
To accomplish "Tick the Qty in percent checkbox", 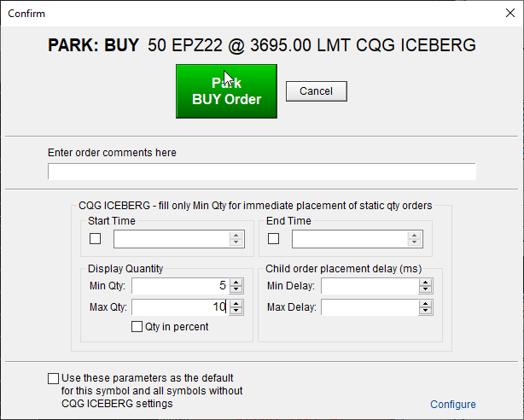I will (x=137, y=326).
